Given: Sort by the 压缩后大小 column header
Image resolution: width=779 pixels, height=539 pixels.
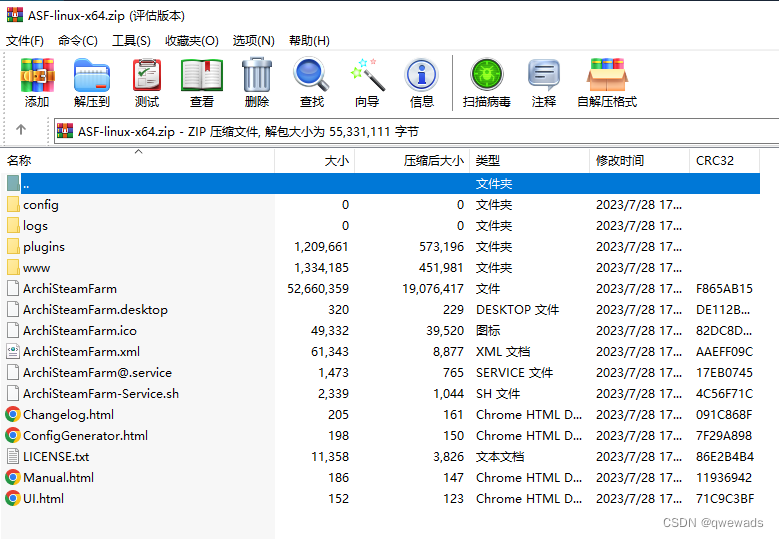Looking at the screenshot, I should click(x=412, y=160).
